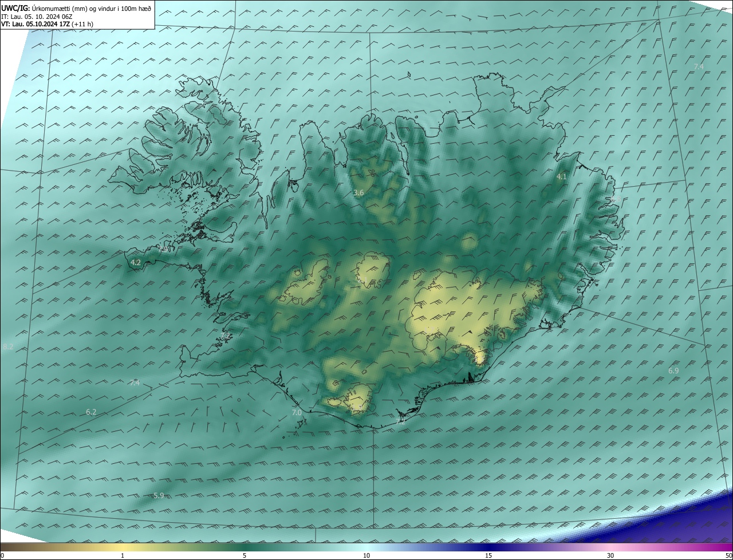The width and height of the screenshot is (733, 560).
Task: Select the 7.4 label southwest of Reykjanes
Action: point(135,383)
